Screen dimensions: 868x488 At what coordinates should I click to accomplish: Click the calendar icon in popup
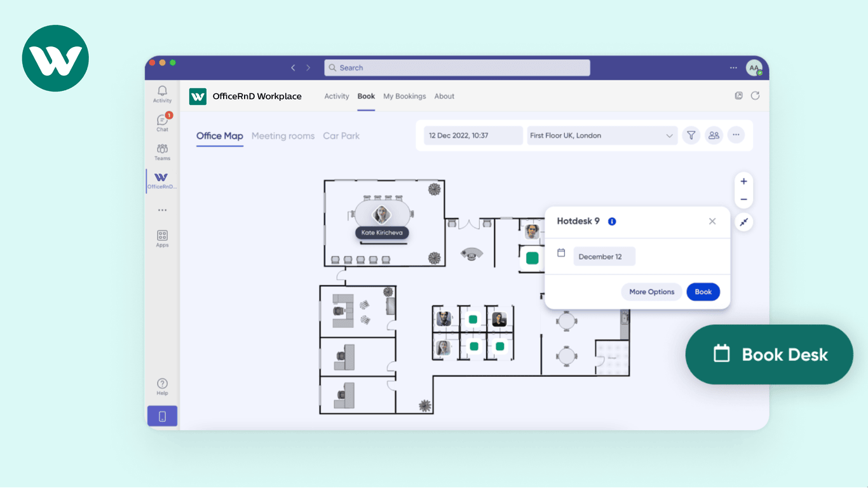(x=561, y=253)
